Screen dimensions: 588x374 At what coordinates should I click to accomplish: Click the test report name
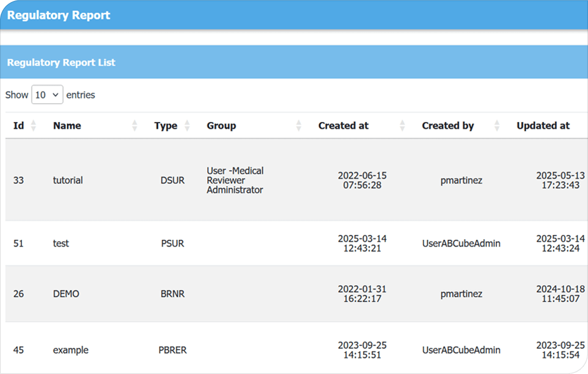tap(61, 244)
